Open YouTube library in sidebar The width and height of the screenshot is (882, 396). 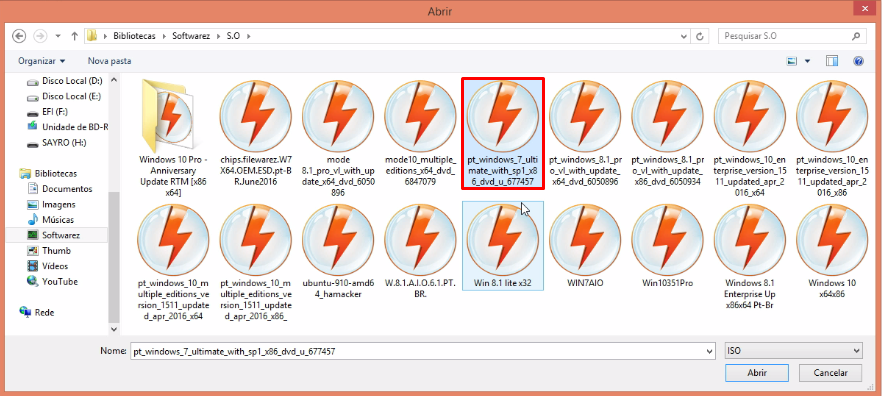[x=52, y=281]
